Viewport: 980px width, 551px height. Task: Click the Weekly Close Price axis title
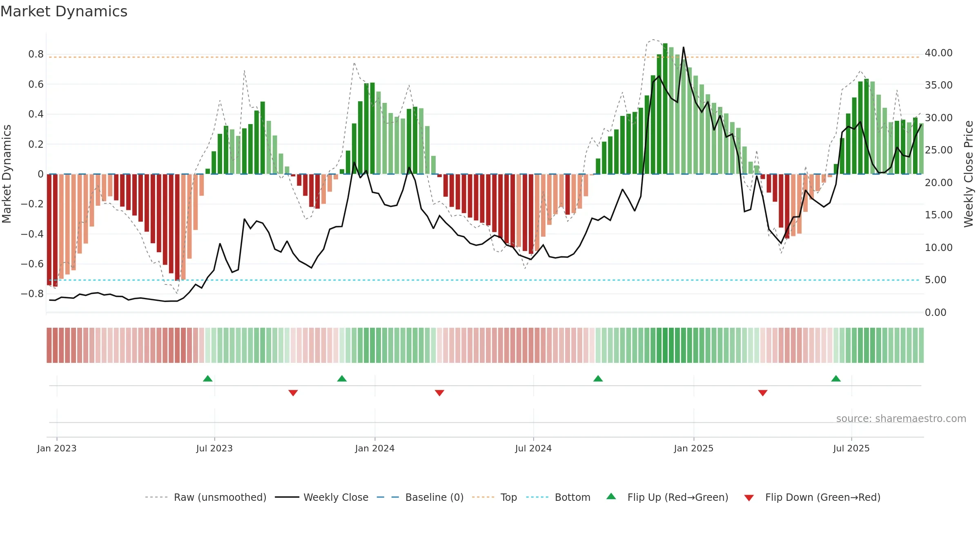(969, 174)
